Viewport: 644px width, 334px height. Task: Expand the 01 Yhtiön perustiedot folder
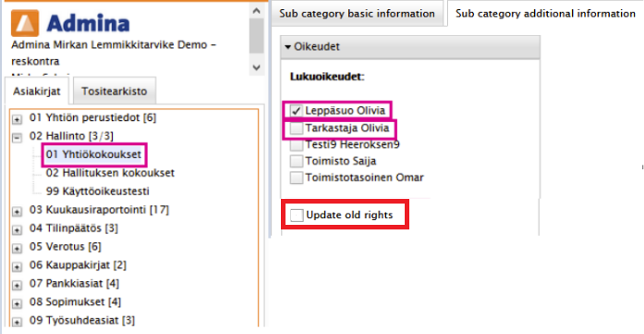click(x=17, y=118)
